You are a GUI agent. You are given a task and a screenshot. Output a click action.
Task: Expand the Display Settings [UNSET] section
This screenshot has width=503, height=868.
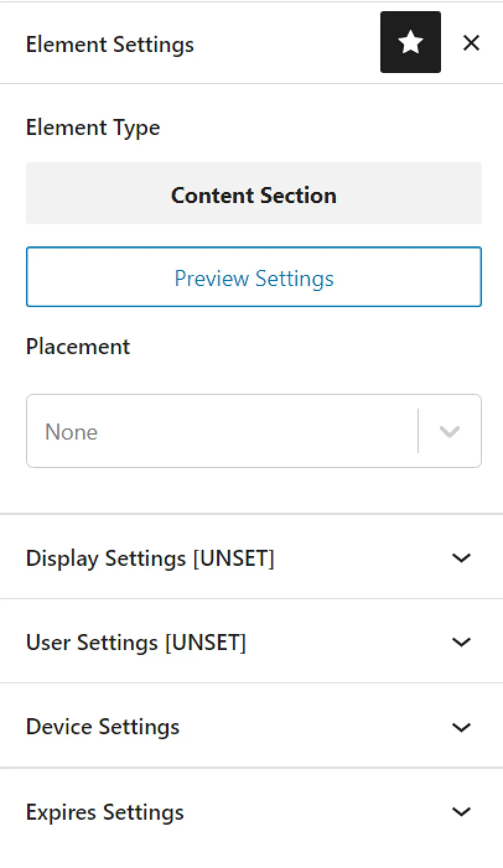(151, 558)
